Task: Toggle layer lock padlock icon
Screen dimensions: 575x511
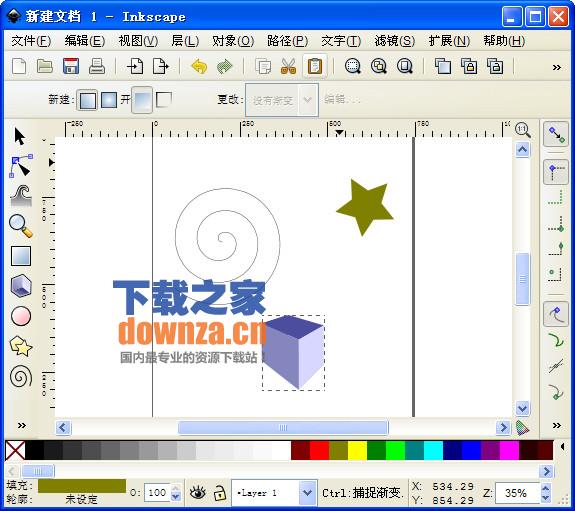Action: (x=219, y=493)
